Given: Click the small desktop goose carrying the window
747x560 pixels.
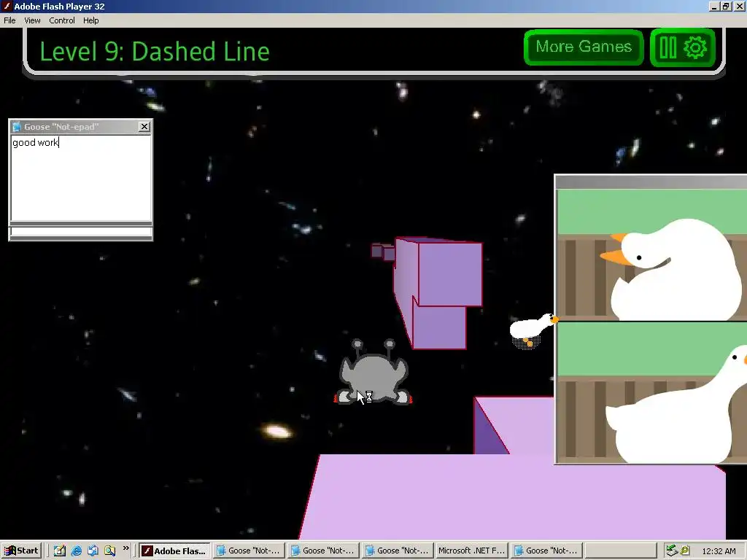Looking at the screenshot, I should coord(533,330).
